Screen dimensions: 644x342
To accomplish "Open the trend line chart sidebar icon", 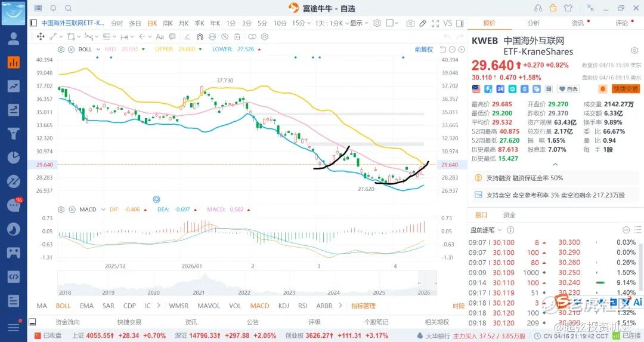I will pyautogui.click(x=14, y=86).
